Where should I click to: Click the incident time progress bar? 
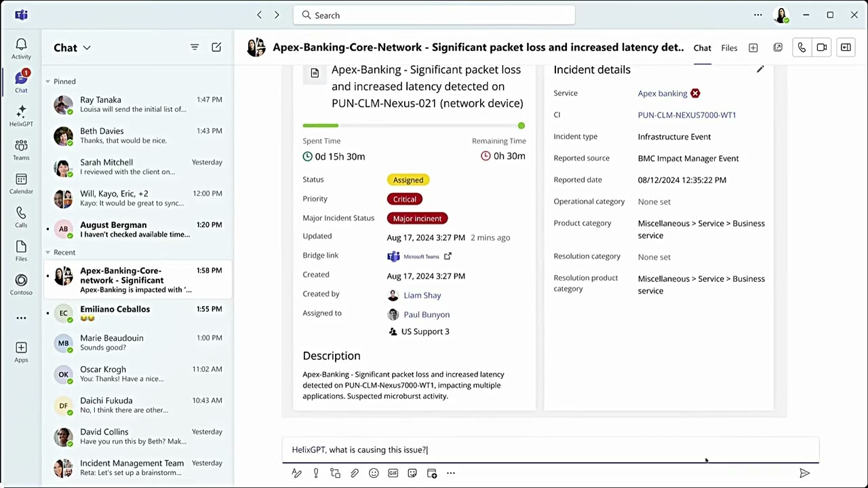[414, 125]
